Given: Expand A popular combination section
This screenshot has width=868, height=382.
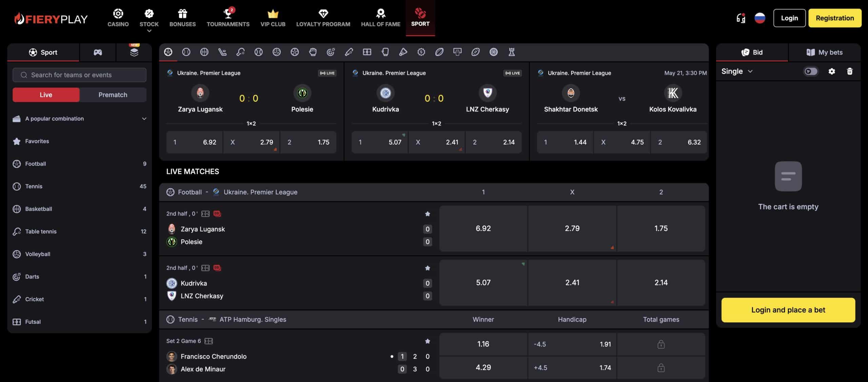Looking at the screenshot, I should click(80, 119).
